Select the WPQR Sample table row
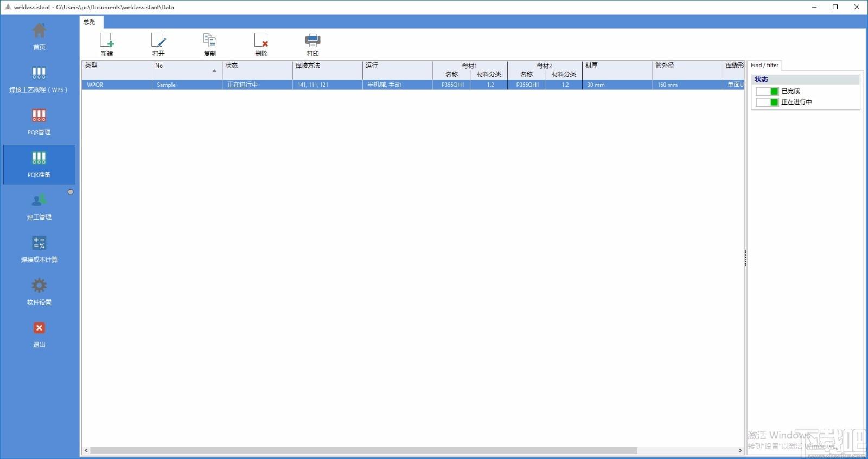Screen dimensions: 868x459 (x=413, y=85)
